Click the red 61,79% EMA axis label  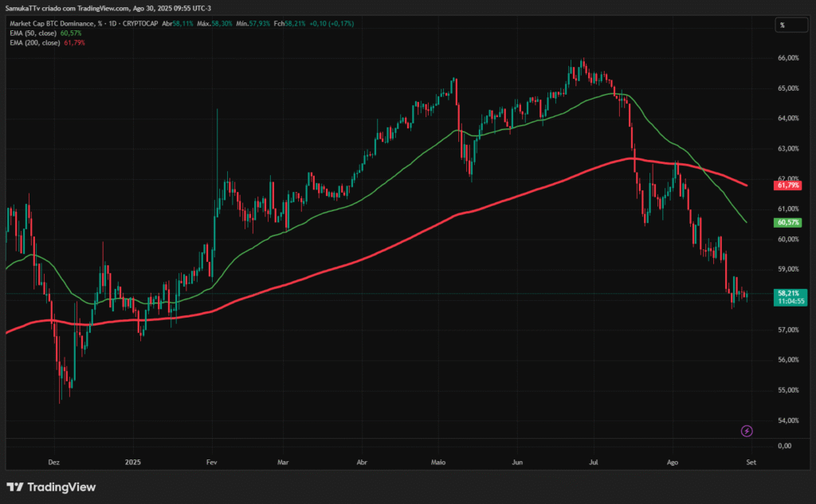coord(787,186)
